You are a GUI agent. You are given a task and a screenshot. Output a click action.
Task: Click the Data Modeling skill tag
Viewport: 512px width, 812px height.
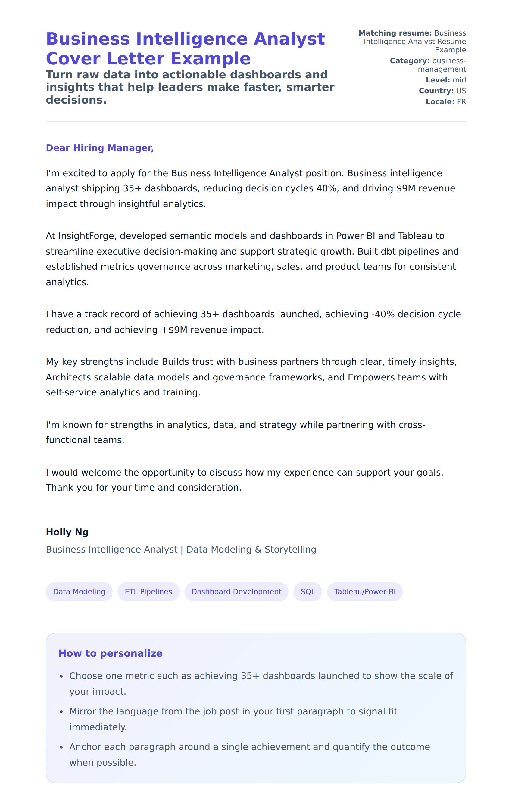[79, 591]
